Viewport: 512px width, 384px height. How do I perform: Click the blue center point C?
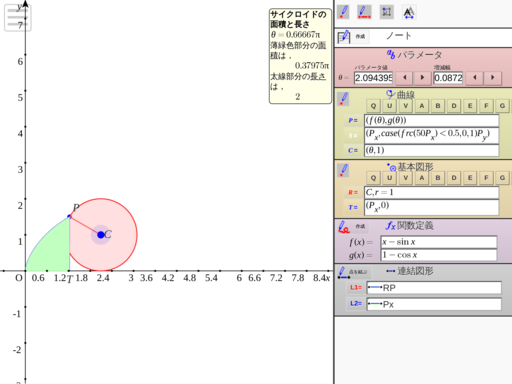click(101, 235)
